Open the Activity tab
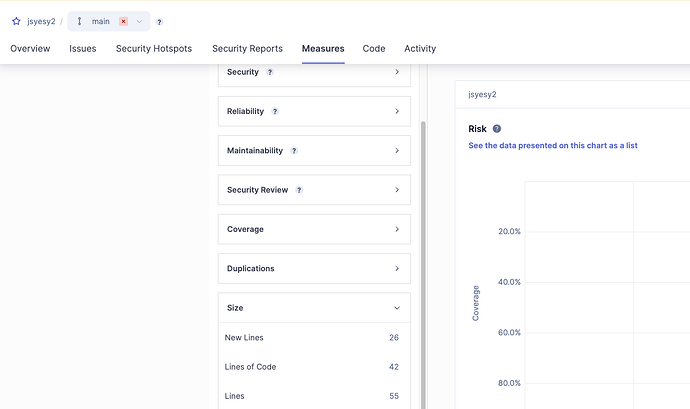Screen dimensions: 690x409 (x=420, y=48)
